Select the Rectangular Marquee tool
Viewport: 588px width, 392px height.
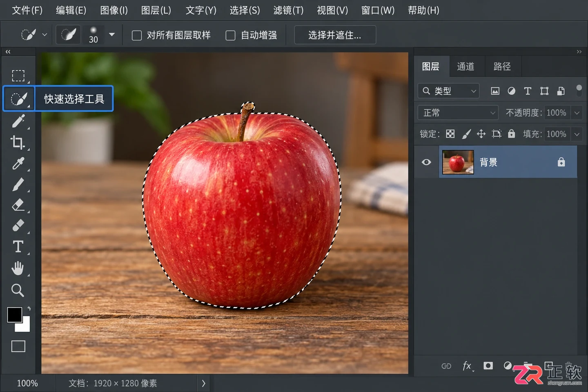pos(18,76)
